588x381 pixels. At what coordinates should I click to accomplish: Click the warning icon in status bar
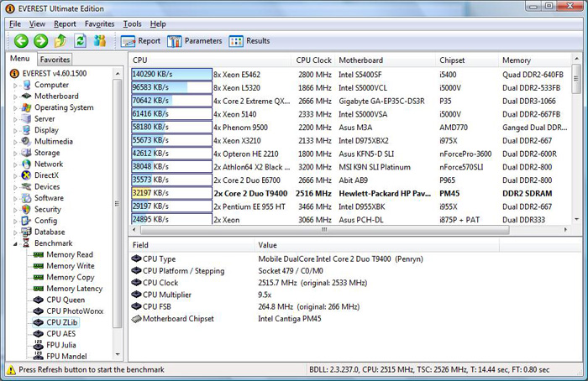[11, 370]
